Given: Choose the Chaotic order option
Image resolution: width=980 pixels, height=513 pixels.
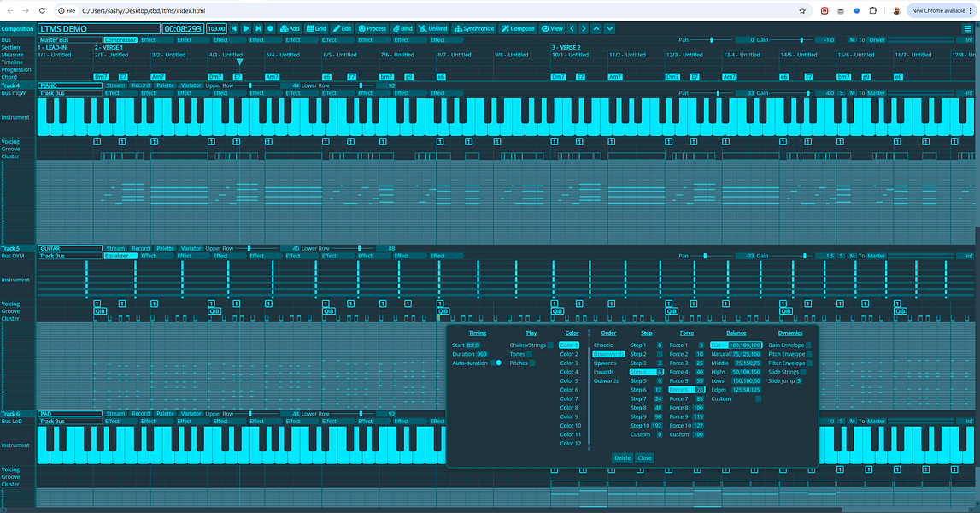Looking at the screenshot, I should pyautogui.click(x=603, y=345).
